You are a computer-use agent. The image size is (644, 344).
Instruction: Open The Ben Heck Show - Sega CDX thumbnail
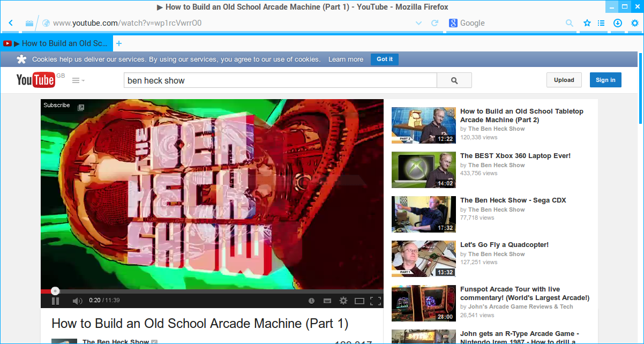click(424, 214)
